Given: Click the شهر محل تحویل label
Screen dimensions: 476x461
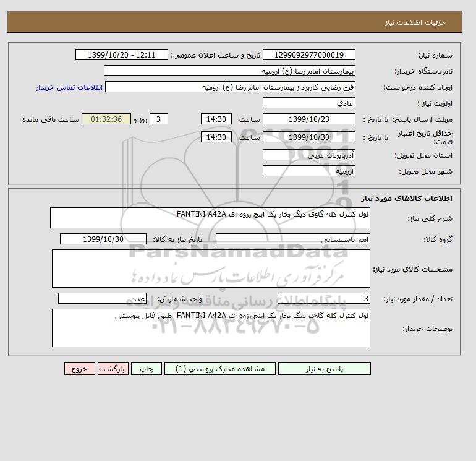Looking at the screenshot, I should 425,171.
